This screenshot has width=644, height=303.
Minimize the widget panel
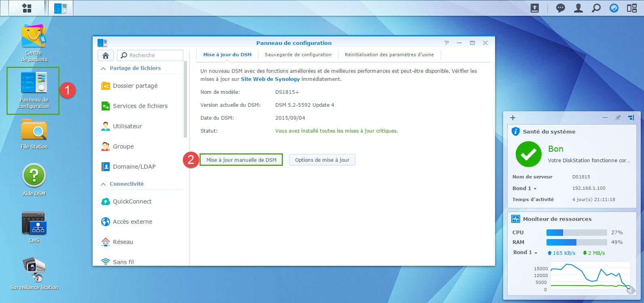pyautogui.click(x=605, y=118)
